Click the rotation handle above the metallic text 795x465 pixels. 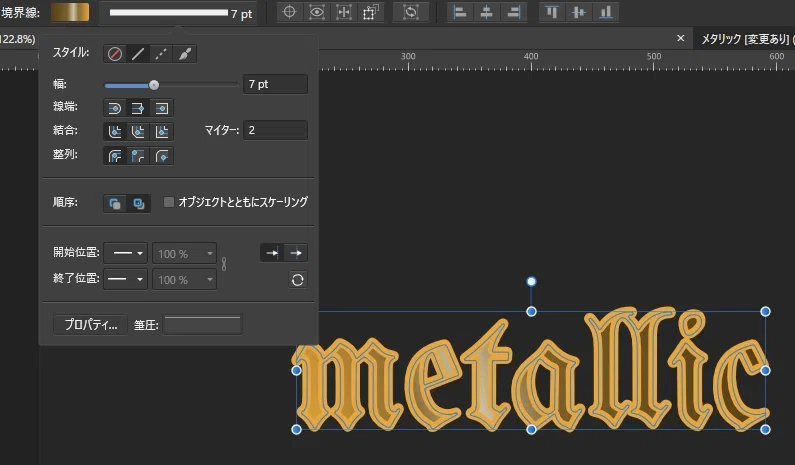click(531, 281)
